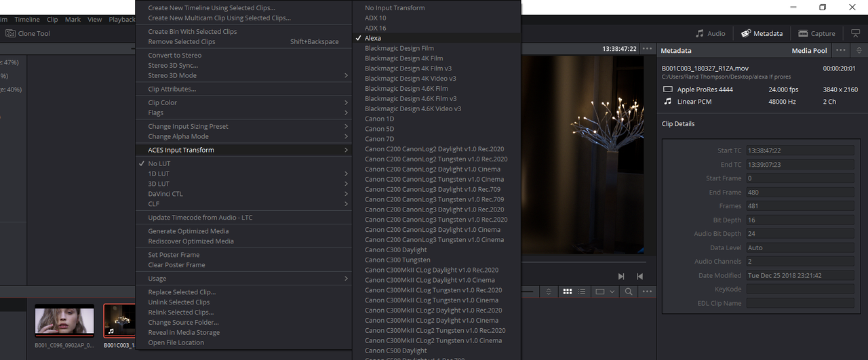Switch media pool to list view
Image resolution: width=868 pixels, height=360 pixels.
click(x=582, y=292)
